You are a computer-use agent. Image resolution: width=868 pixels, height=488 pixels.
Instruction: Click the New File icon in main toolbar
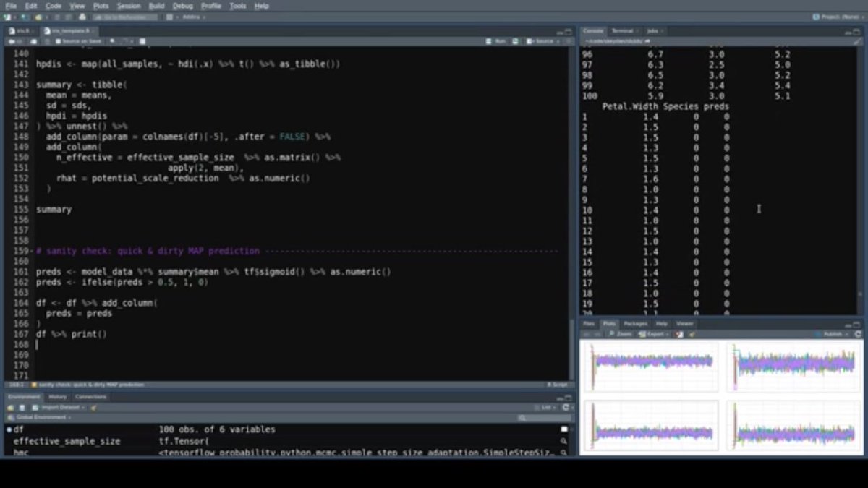(x=9, y=16)
